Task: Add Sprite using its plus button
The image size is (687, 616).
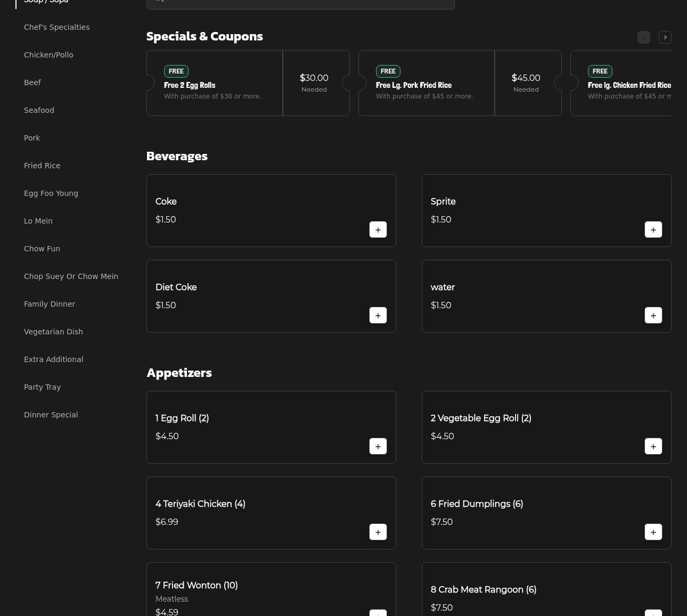Action: click(x=653, y=230)
